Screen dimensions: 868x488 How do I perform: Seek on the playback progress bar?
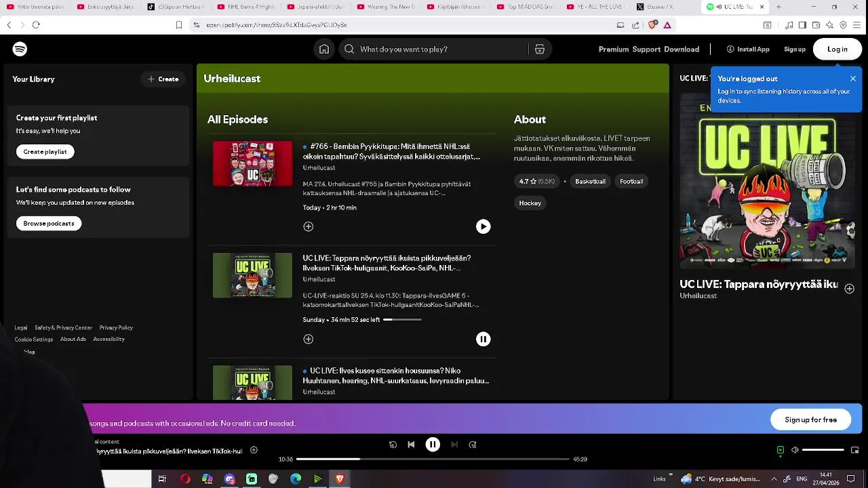click(x=433, y=459)
